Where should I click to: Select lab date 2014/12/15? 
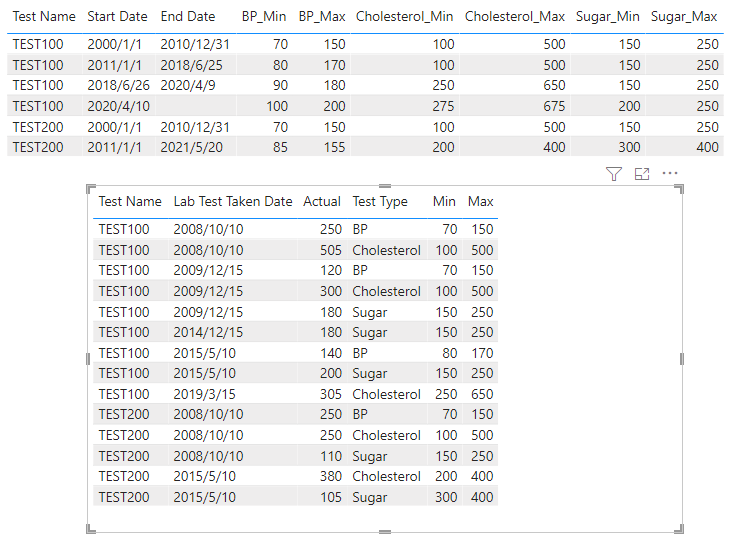pyautogui.click(x=208, y=332)
